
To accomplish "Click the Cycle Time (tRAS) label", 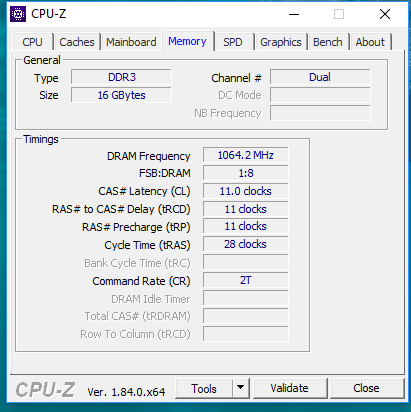I will [147, 245].
